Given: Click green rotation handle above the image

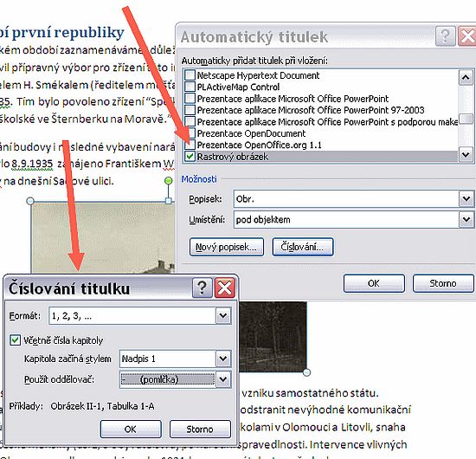Looking at the screenshot, I should pos(168,181).
